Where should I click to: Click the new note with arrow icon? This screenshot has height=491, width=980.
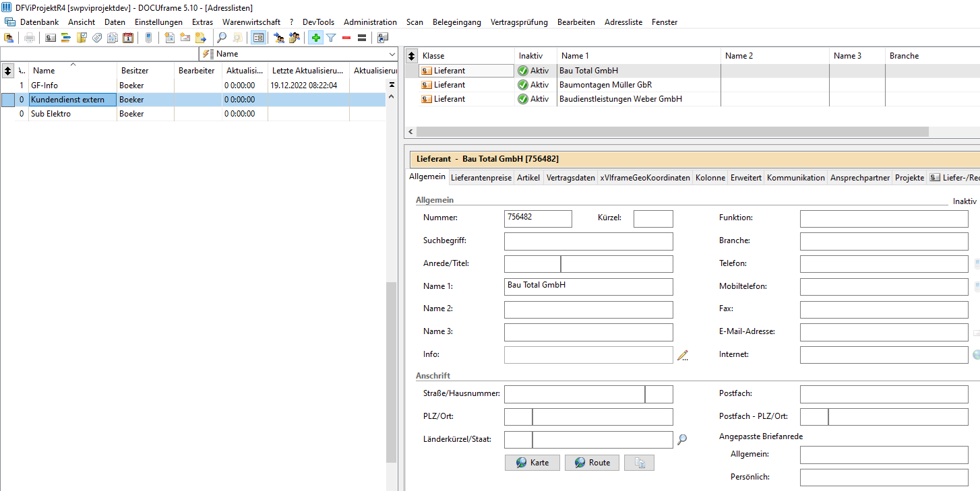pyautogui.click(x=201, y=38)
